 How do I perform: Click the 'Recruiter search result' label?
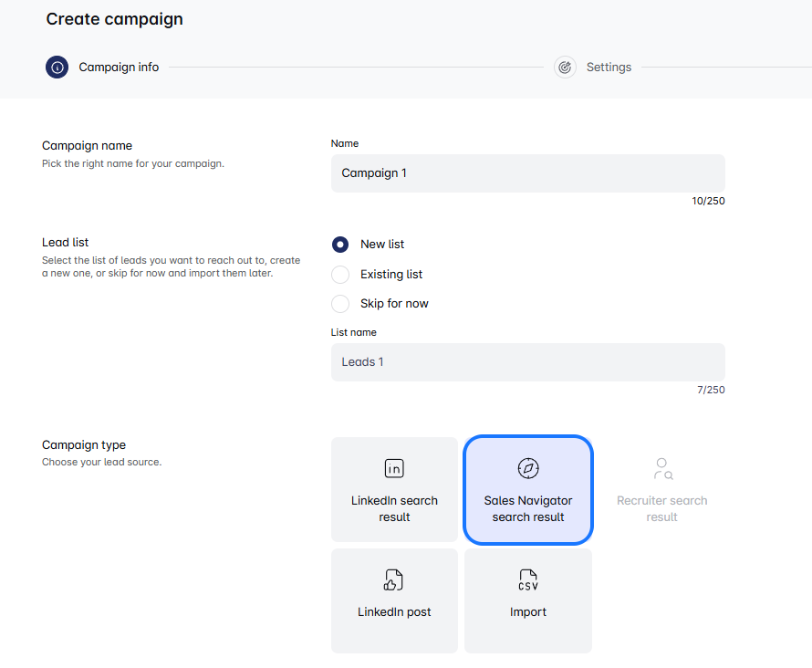point(662,508)
